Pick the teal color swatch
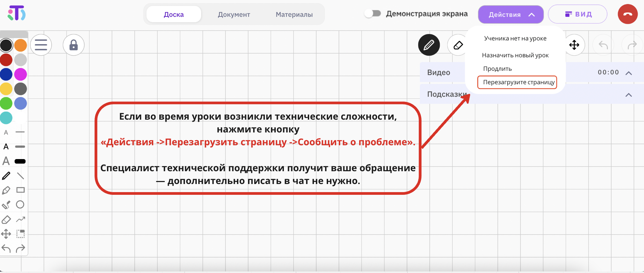 point(6,118)
